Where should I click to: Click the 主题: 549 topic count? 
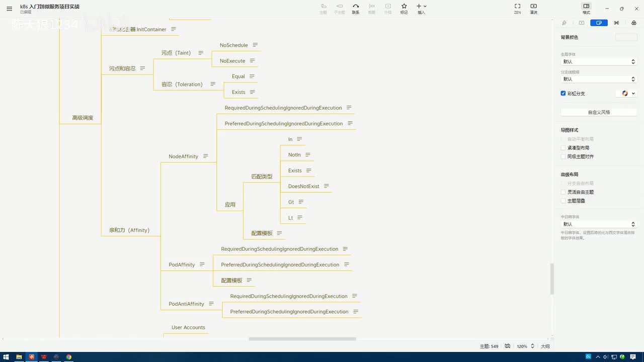[x=489, y=346]
